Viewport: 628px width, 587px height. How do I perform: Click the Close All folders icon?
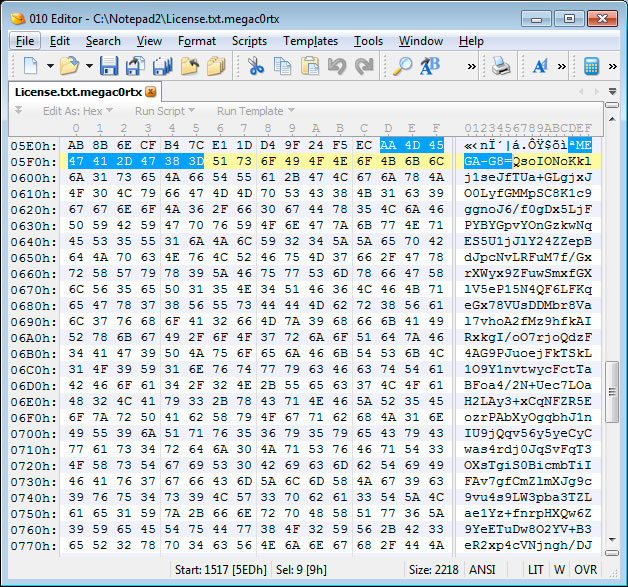pyautogui.click(x=216, y=66)
